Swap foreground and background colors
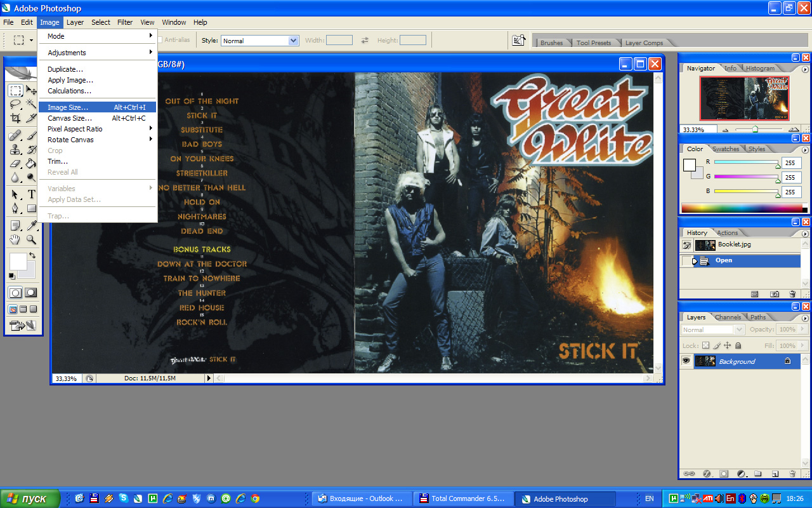This screenshot has height=508, width=812. coord(32,255)
